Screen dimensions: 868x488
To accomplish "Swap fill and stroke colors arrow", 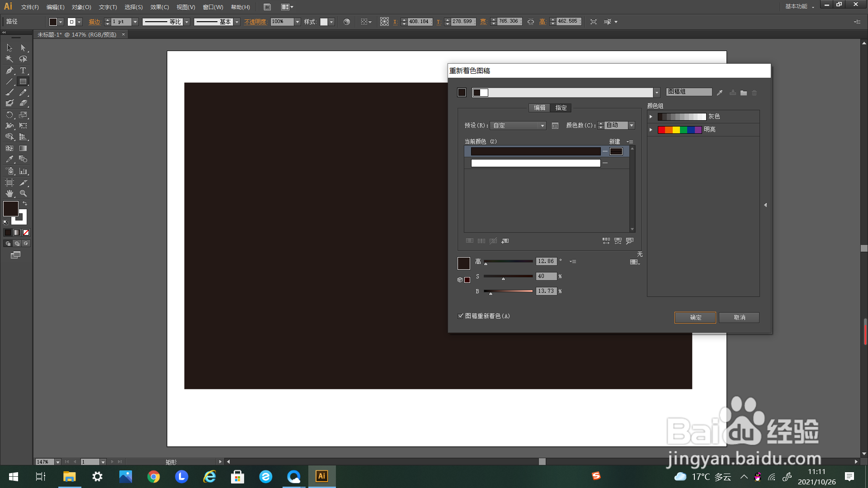I will [x=25, y=204].
